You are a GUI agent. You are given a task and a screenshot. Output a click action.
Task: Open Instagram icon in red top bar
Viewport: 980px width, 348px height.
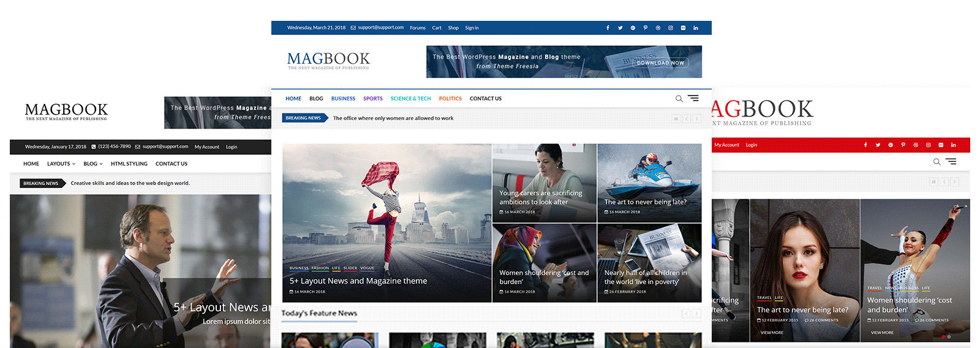tap(928, 145)
